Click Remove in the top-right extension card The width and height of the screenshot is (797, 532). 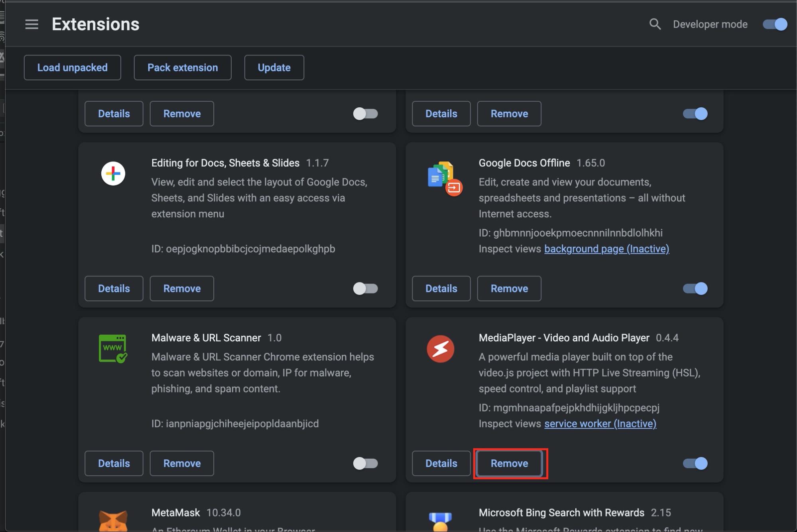point(509,114)
